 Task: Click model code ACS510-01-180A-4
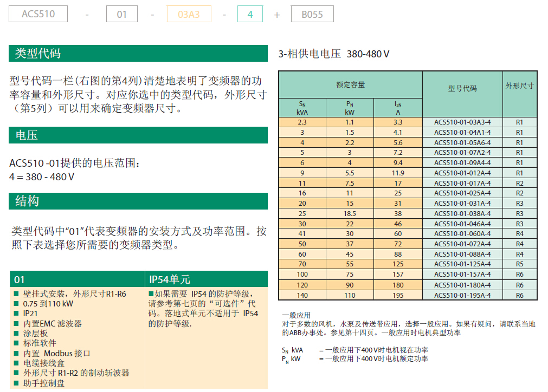462,285
